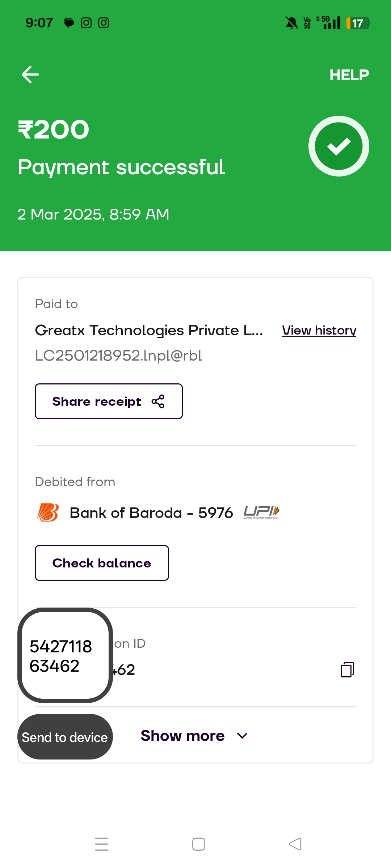Tap the green success checkmark icon

339,146
